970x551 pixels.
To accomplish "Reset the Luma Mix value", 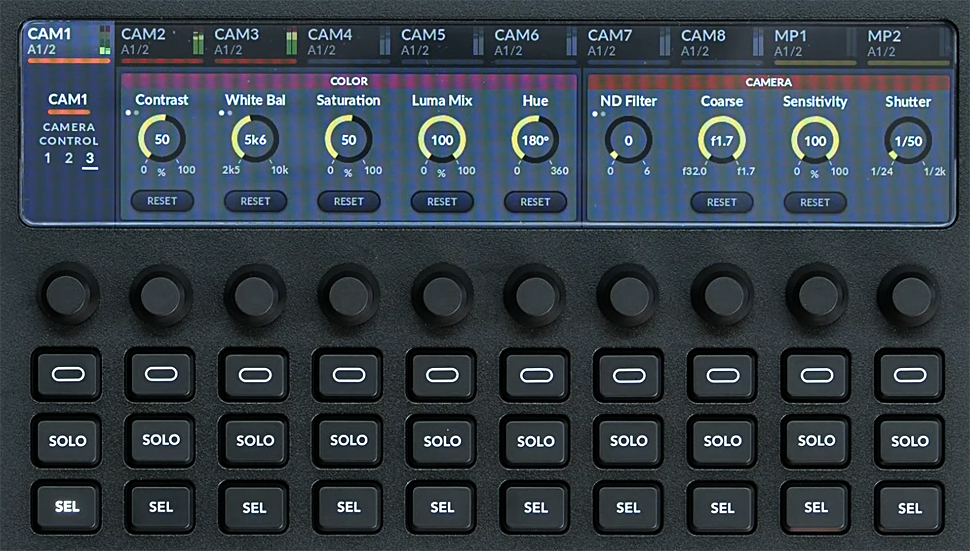I will click(442, 202).
